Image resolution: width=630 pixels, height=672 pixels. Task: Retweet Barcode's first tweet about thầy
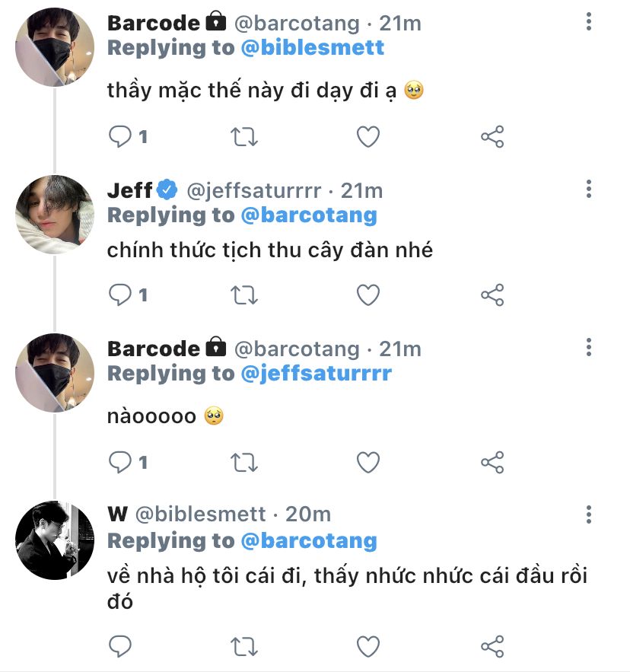pyautogui.click(x=244, y=137)
